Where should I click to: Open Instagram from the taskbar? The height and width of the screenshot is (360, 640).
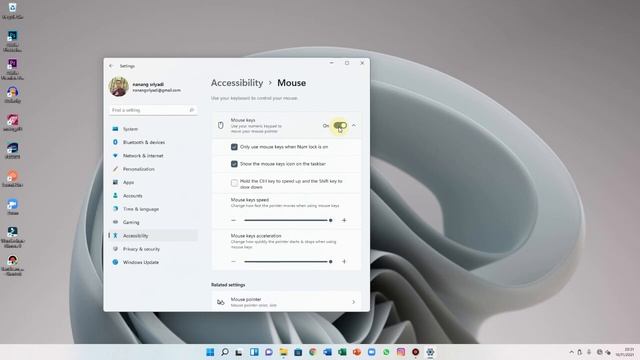(401, 352)
